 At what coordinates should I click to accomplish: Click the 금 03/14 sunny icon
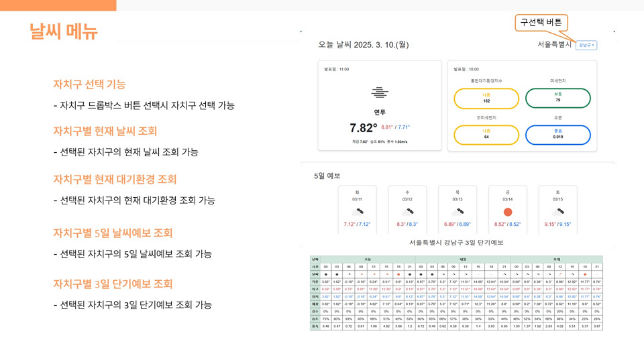(508, 212)
